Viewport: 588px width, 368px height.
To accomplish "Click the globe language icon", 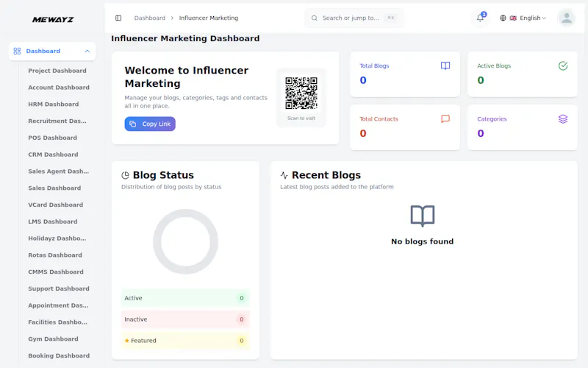I will pyautogui.click(x=503, y=18).
